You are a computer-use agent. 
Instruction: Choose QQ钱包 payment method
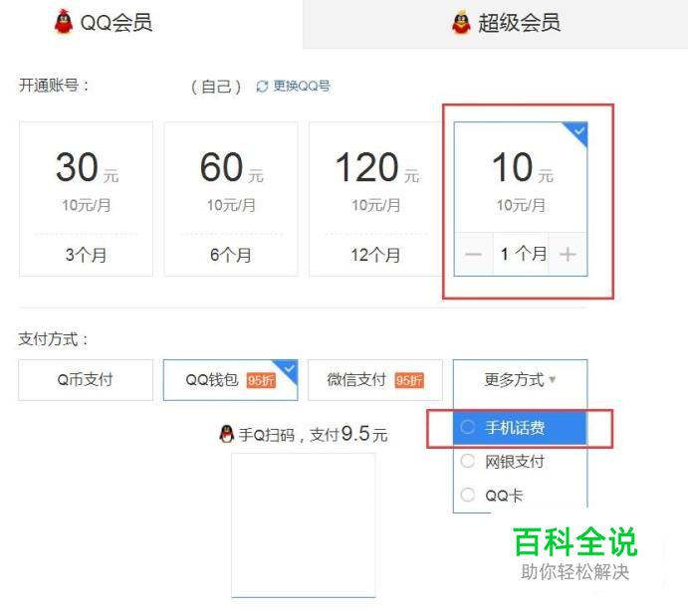[x=230, y=380]
